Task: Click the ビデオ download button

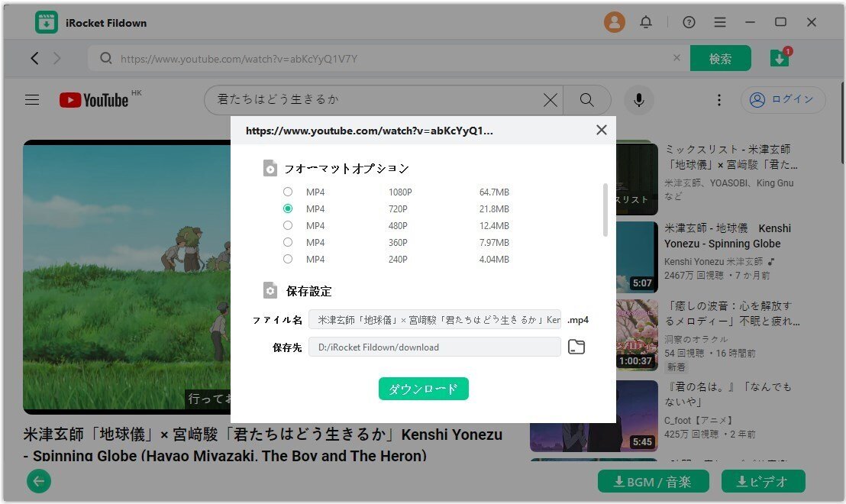Action: click(763, 481)
